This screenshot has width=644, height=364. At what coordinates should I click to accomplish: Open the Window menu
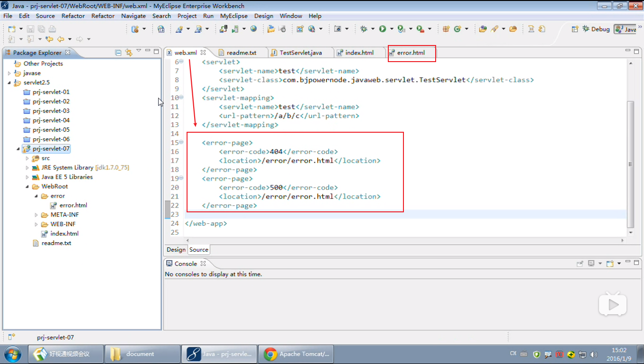click(x=291, y=16)
